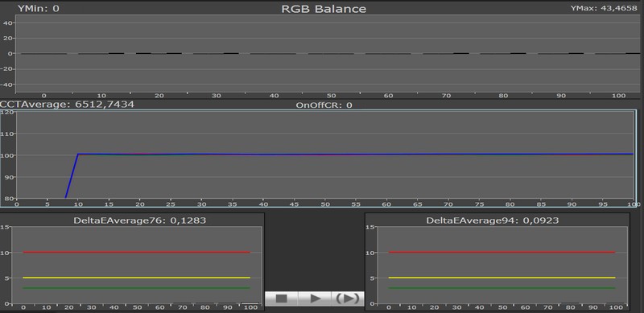This screenshot has height=313, width=644.
Task: Click the play-in-brackets continuous button
Action: tap(348, 299)
